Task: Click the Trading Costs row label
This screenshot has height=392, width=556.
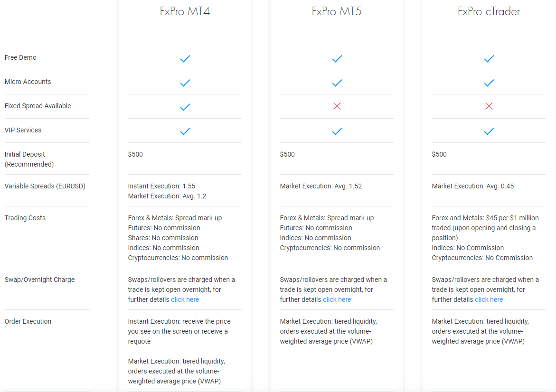Action: tap(25, 218)
